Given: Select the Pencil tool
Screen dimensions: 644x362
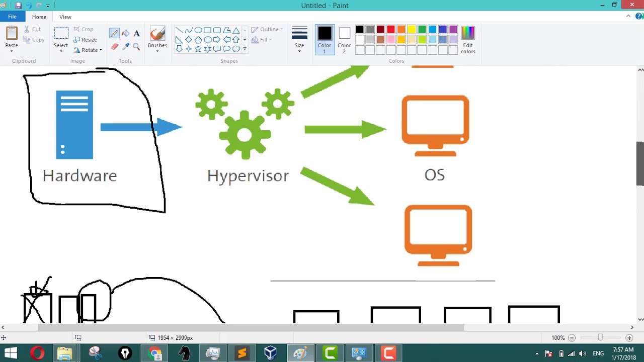Looking at the screenshot, I should (114, 33).
